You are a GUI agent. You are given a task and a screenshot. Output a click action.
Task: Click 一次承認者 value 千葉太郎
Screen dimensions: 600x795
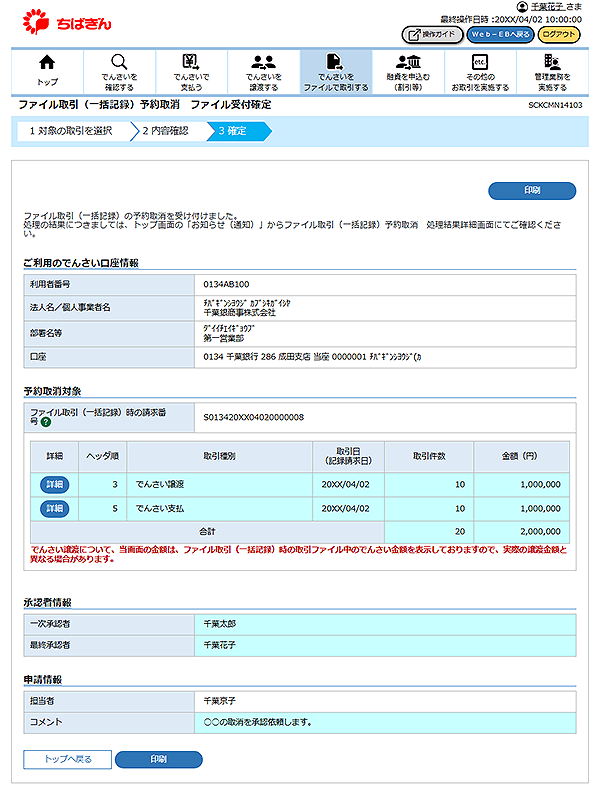click(x=220, y=624)
